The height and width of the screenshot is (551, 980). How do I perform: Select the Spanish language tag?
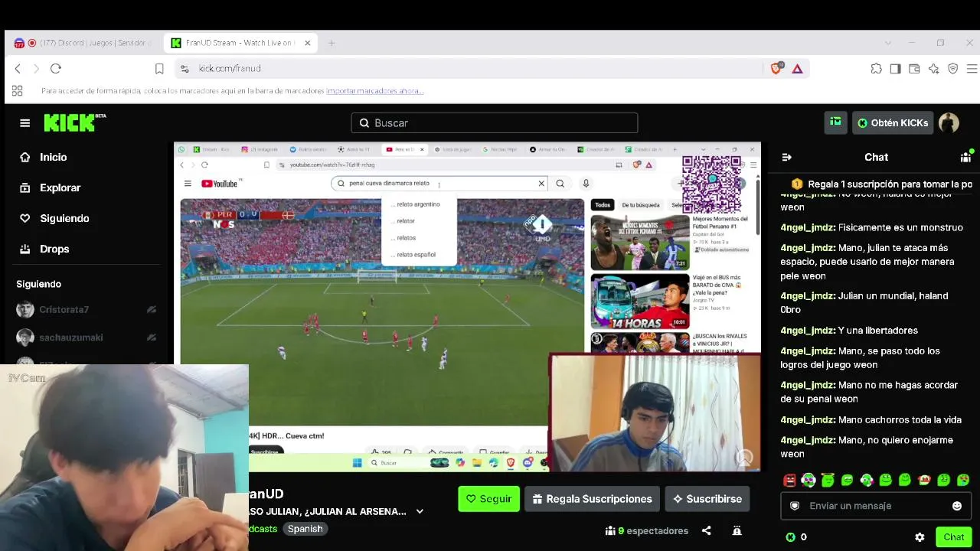point(305,529)
